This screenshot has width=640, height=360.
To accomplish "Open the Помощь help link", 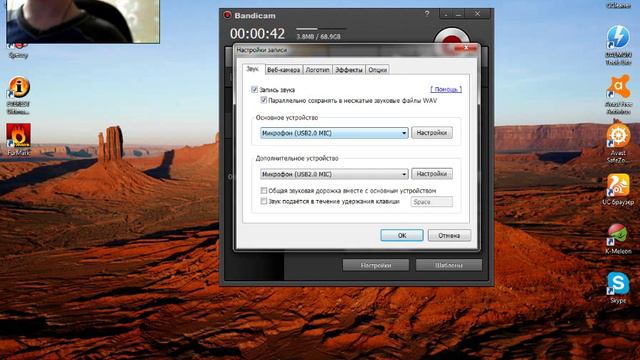I will 446,89.
